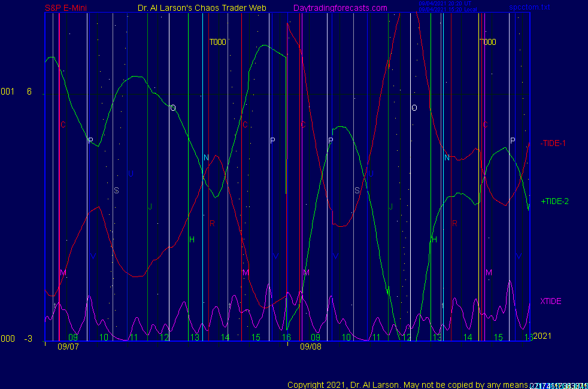This screenshot has width=588, height=389.
Task: Click the T000 marker in 09/08 session
Action: tap(487, 42)
